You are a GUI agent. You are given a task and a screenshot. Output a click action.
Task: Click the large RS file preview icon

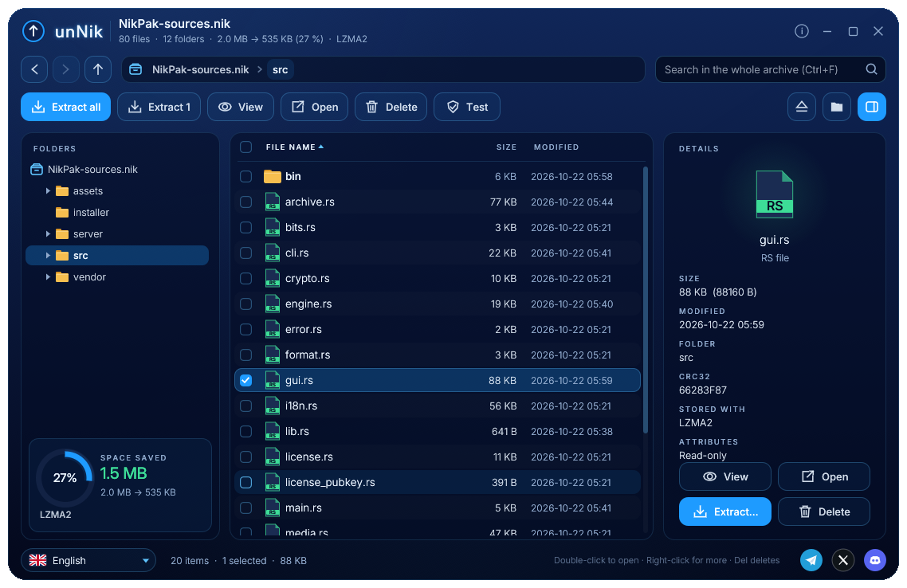775,194
